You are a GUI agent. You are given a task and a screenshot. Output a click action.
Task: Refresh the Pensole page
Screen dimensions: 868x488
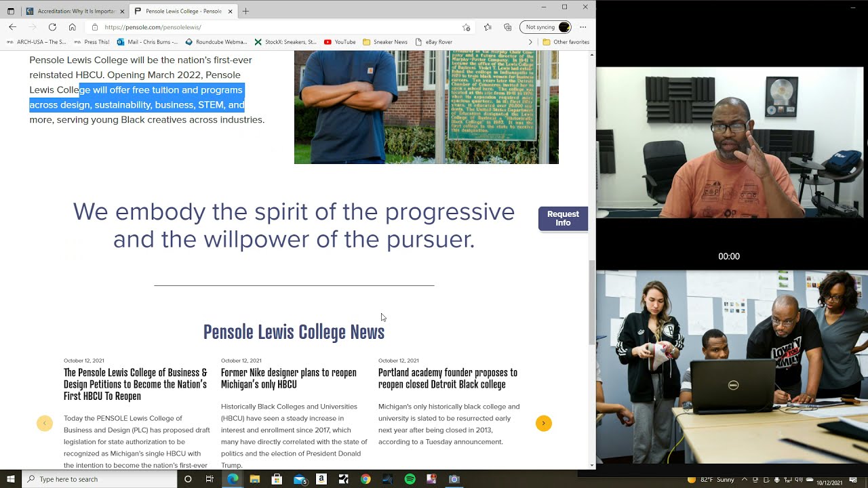click(x=52, y=27)
